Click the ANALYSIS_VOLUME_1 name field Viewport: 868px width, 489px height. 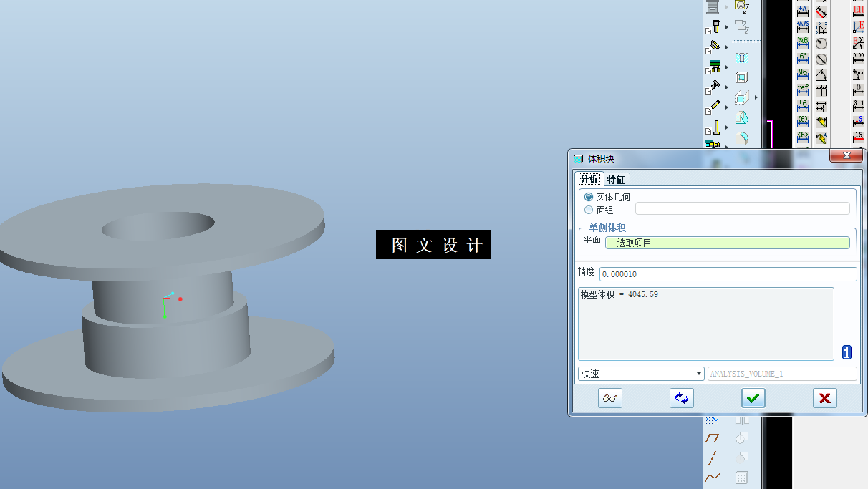pyautogui.click(x=782, y=374)
